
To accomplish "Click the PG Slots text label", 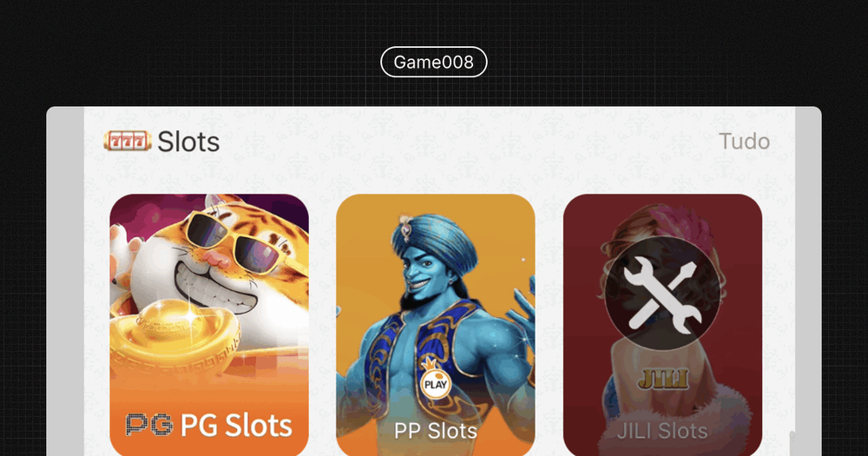I will coord(236,425).
